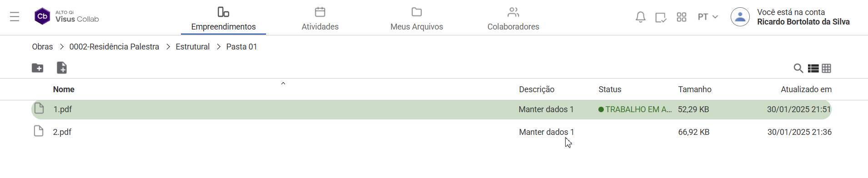
Task: Open the Colaboradores tab
Action: tap(513, 19)
